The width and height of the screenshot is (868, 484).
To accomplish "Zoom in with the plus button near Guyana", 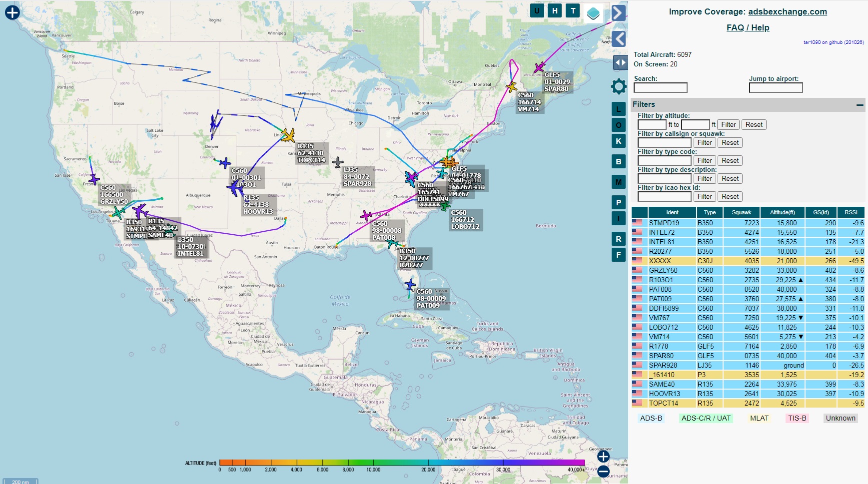I will (604, 456).
